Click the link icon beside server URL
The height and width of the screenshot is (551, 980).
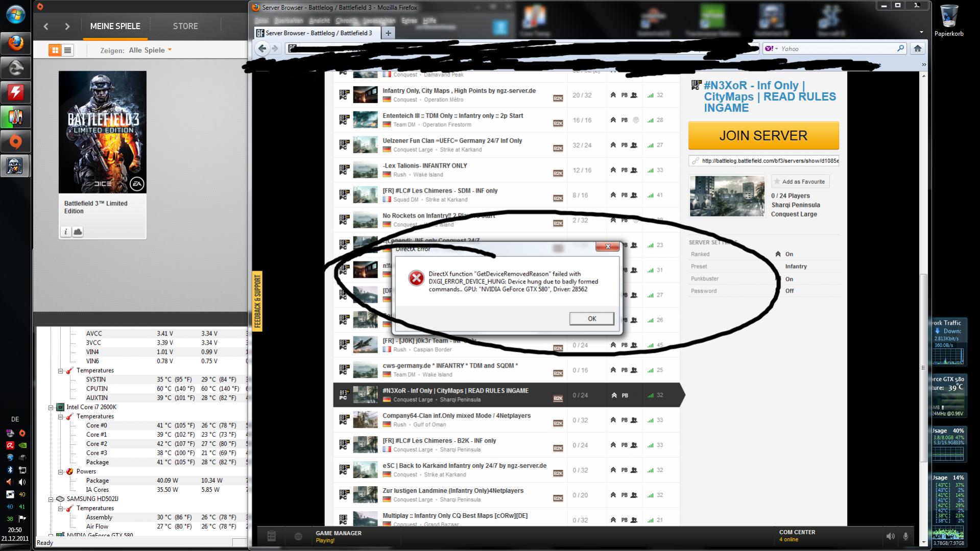click(695, 161)
